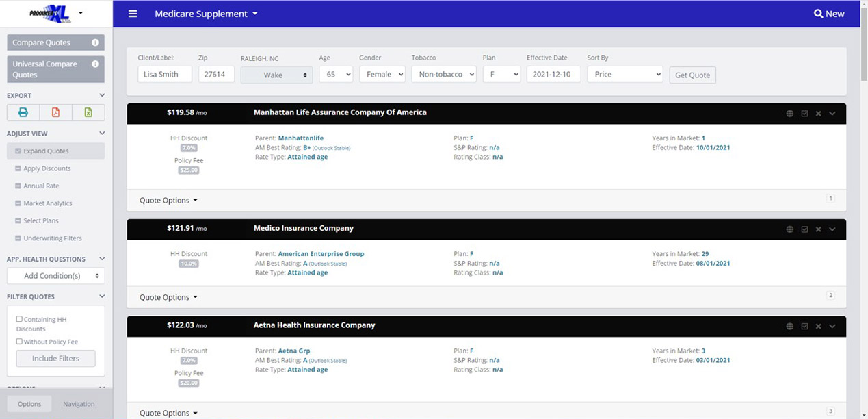868x419 pixels.
Task: Open Add Condition(s) dropdown
Action: [55, 276]
